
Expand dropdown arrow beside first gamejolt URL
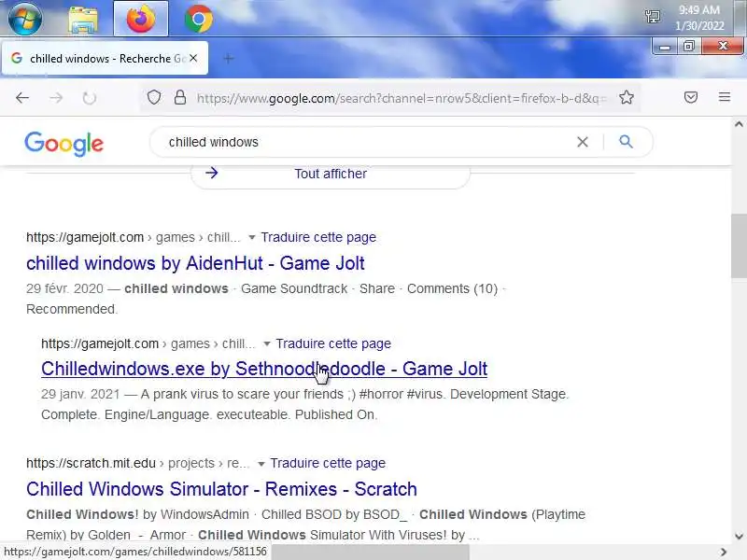click(251, 237)
